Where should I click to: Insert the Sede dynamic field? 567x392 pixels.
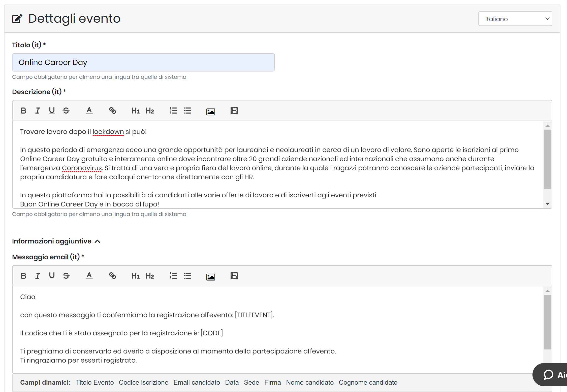click(251, 382)
